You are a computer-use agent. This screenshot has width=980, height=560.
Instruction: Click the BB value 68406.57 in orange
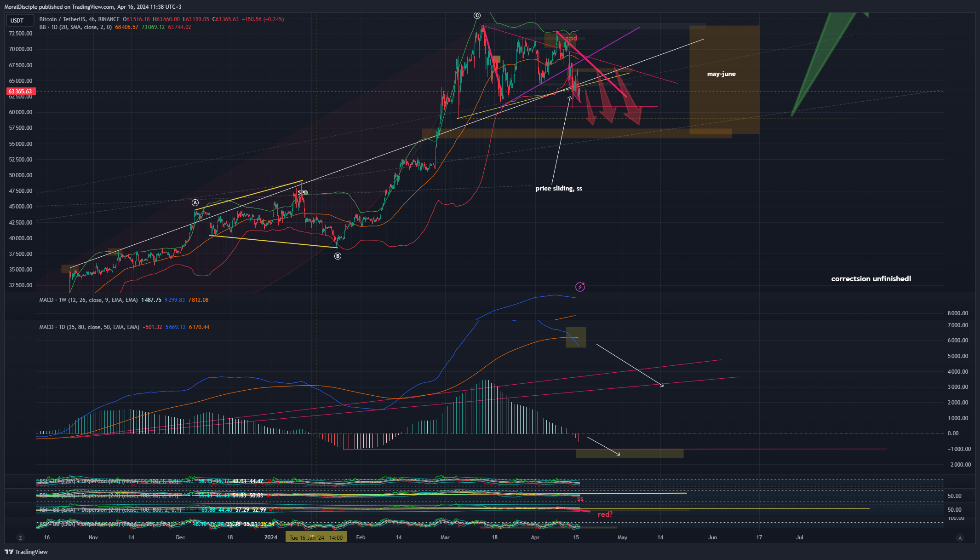tap(126, 27)
